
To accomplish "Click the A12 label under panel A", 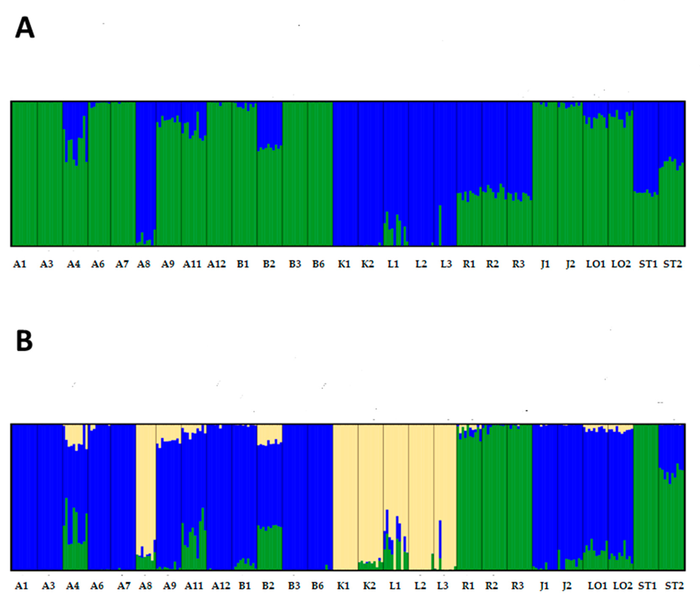I will click(216, 264).
